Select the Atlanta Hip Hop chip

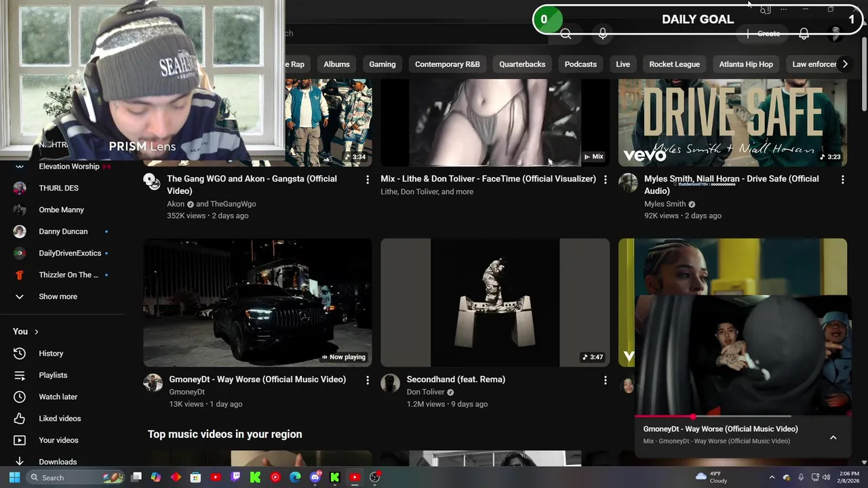click(x=746, y=64)
